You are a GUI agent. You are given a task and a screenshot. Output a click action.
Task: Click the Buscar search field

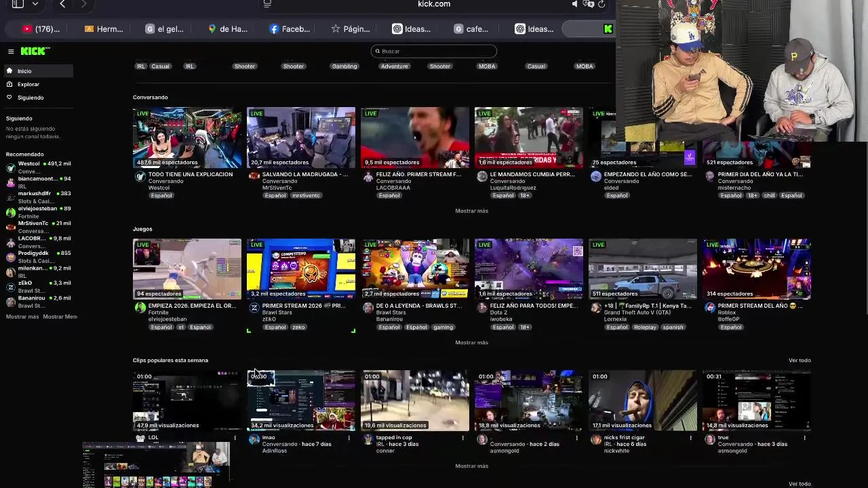[434, 51]
